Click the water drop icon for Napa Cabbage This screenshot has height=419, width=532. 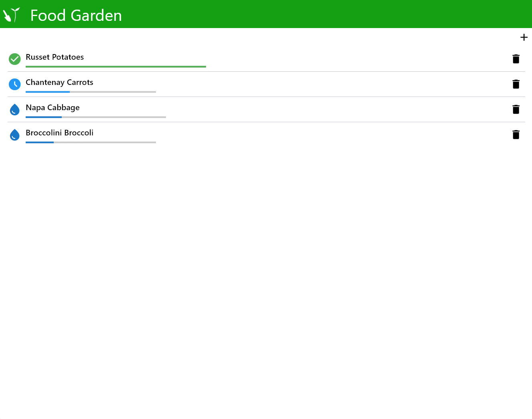[x=14, y=109]
